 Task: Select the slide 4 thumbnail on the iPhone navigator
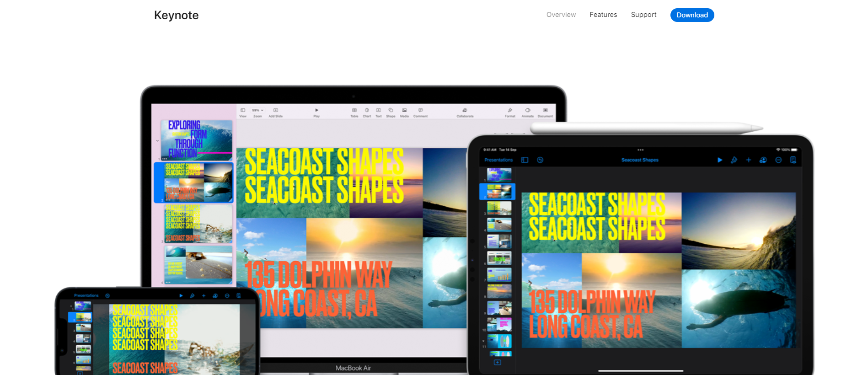coord(83,338)
